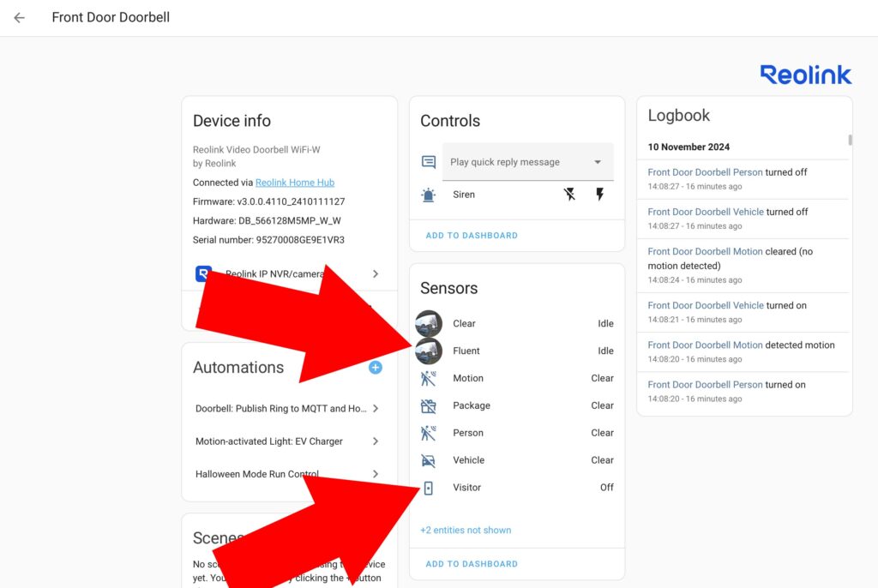Click the Logbook card heading
Screen dimensions: 878x588
tap(679, 116)
